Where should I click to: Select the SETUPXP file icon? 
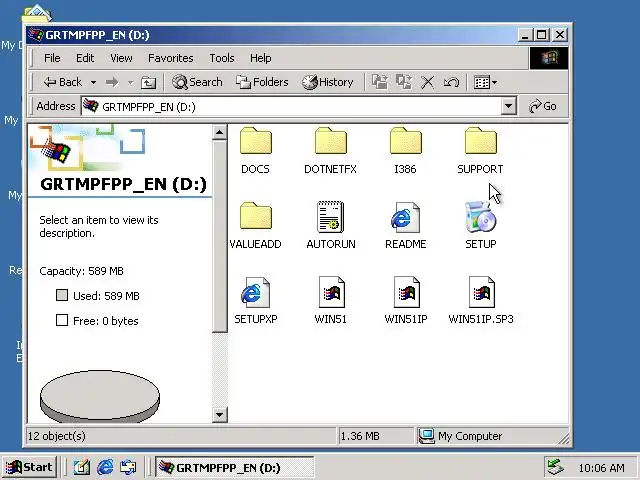click(x=256, y=292)
